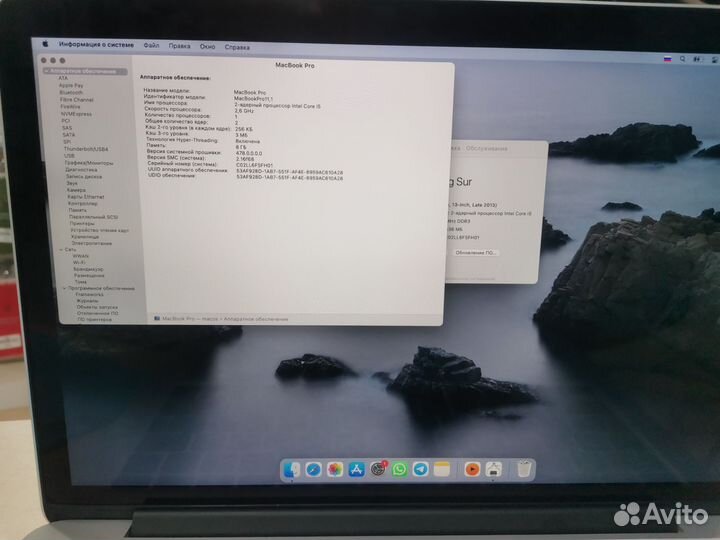The image size is (720, 540).
Task: Open Notes app in the Dock
Action: [442, 469]
